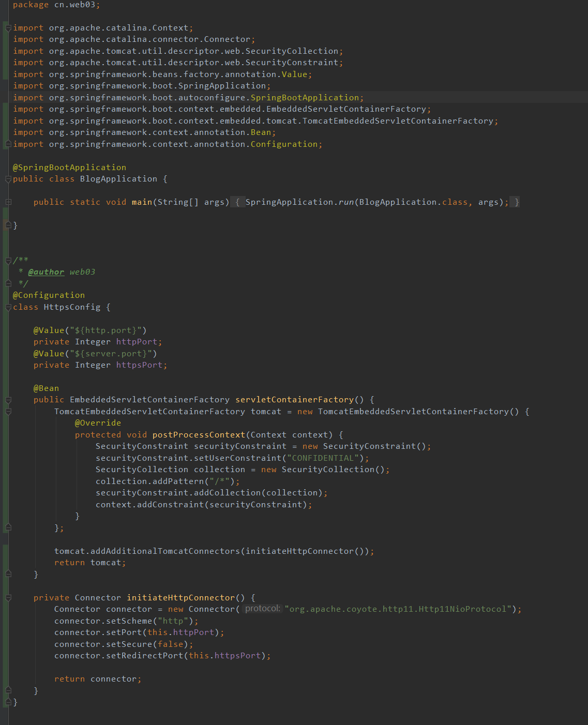Click fold end marker on last import line
The width and height of the screenshot is (588, 725).
pyautogui.click(x=8, y=144)
